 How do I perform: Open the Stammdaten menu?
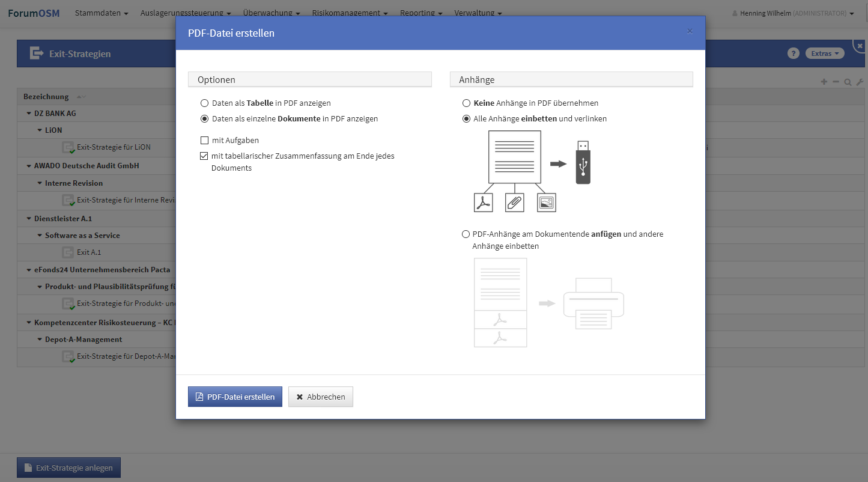click(x=102, y=13)
